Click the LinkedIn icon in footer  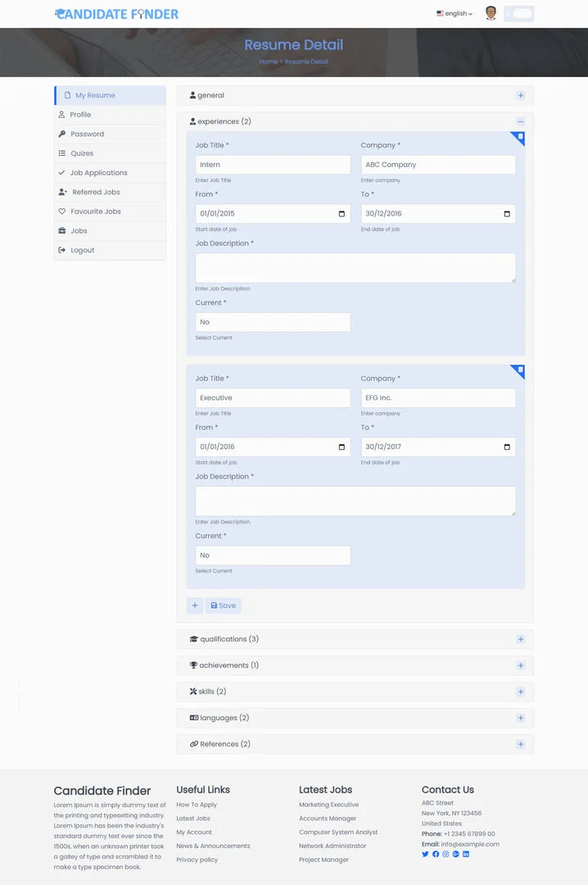pyautogui.click(x=466, y=854)
